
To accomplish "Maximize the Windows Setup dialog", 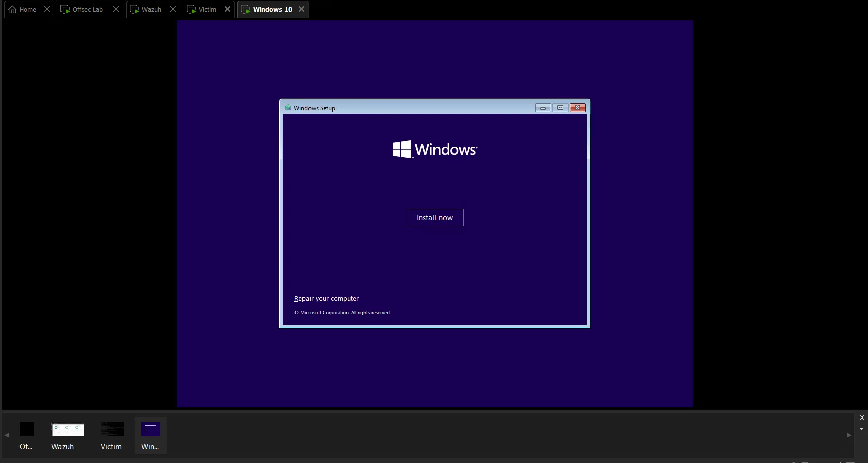I will (x=560, y=108).
